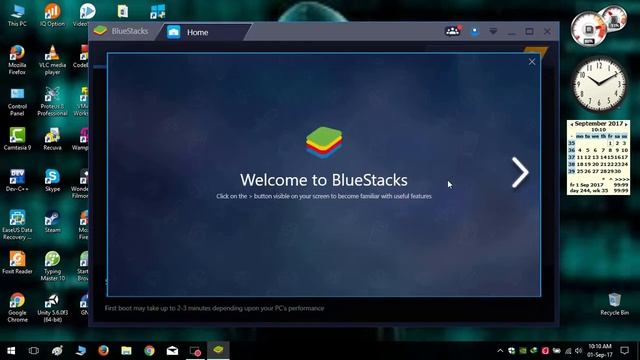
Task: Open the laptop-shaped pinned taskbar icon
Action: click(80, 351)
